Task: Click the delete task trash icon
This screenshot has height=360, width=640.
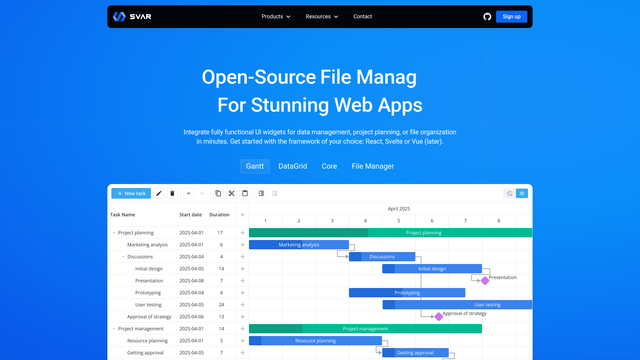Action: point(172,193)
